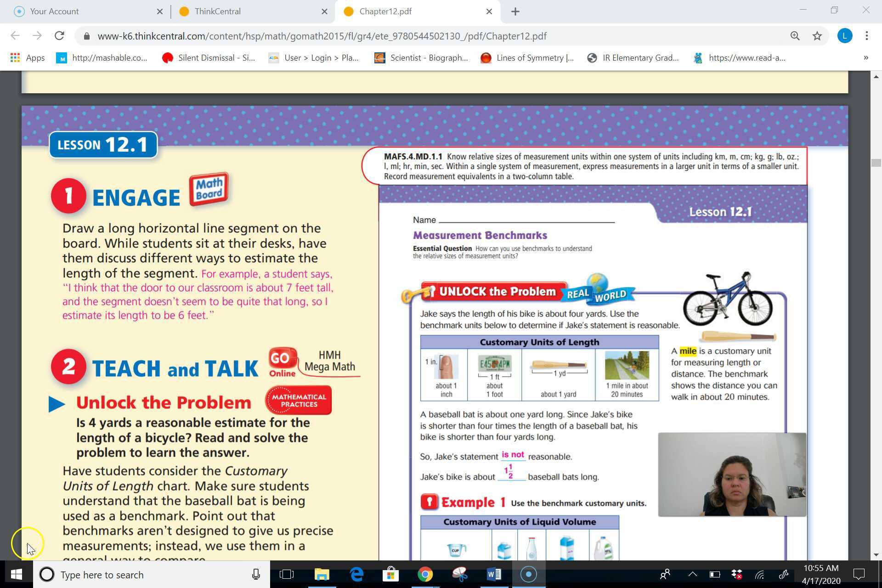Click the taskbar microphone search icon
This screenshot has height=588, width=882.
256,574
